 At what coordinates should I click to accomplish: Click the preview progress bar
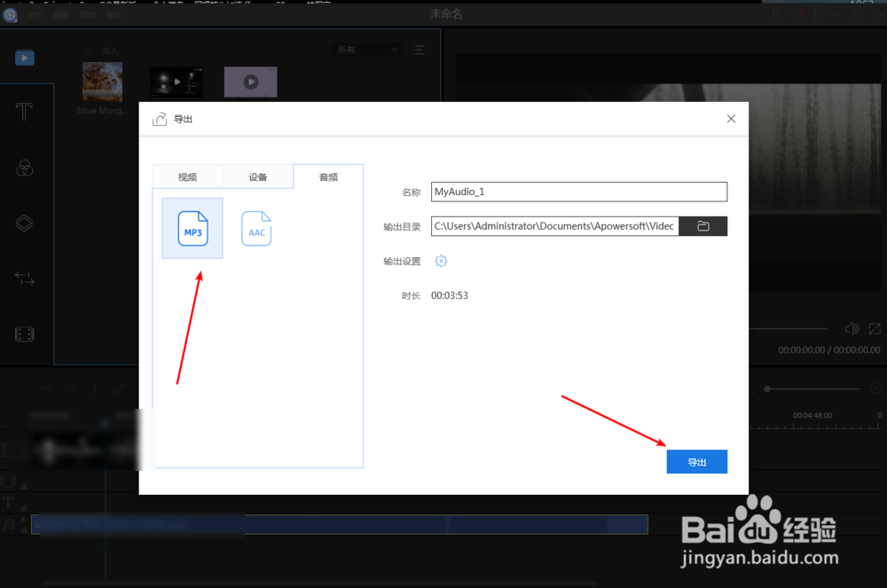[x=789, y=328]
